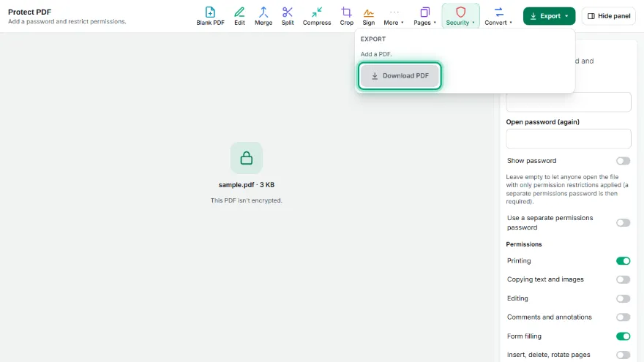Image resolution: width=644 pixels, height=362 pixels.
Task: Enable Comments and annotations permission
Action: [623, 317]
